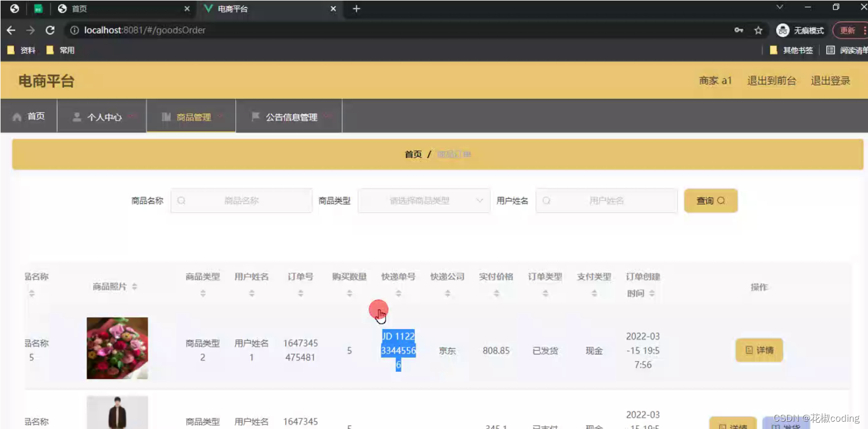Click the person icon on 个人中心 tab
The width and height of the screenshot is (868, 429).
pyautogui.click(x=76, y=117)
